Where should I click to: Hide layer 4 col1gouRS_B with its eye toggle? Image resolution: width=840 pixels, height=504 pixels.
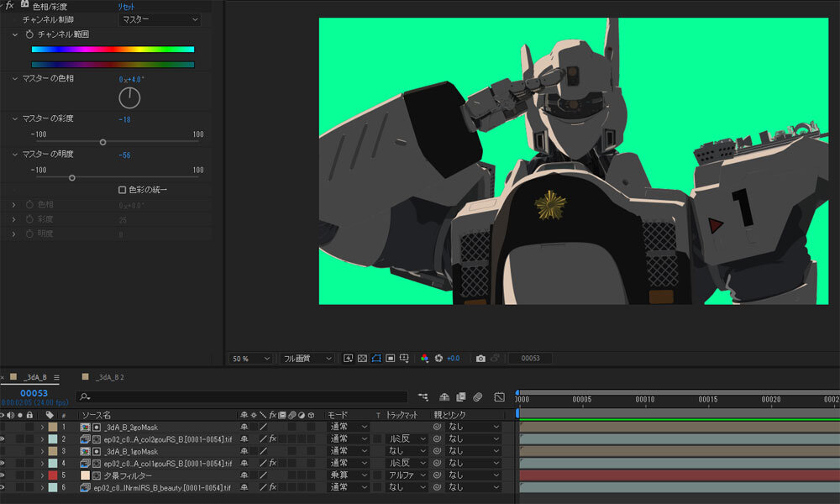coord(3,463)
